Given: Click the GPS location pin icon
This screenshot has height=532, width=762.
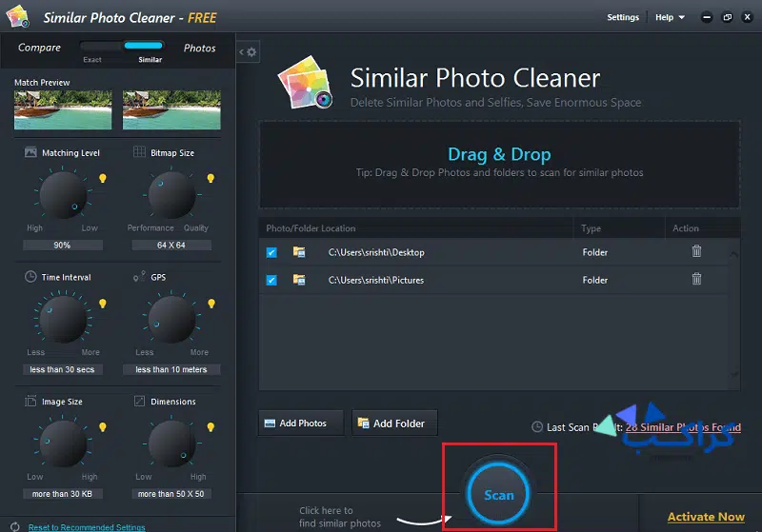Looking at the screenshot, I should click(x=139, y=276).
